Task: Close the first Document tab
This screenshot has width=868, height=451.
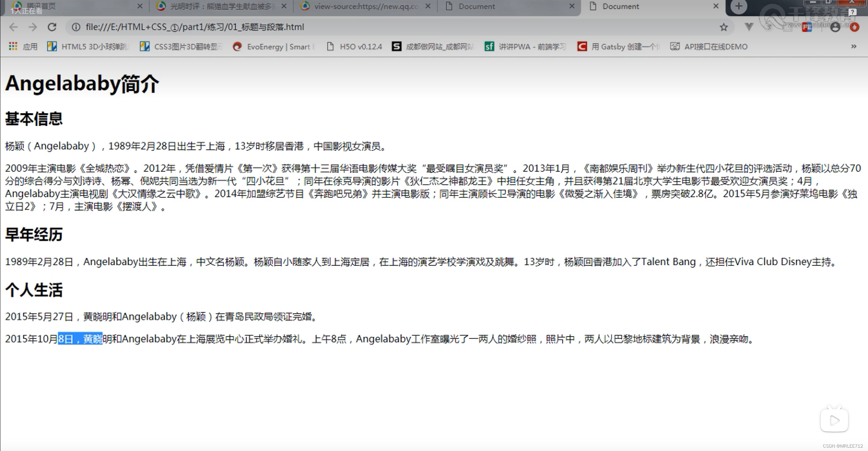Action: (x=572, y=6)
